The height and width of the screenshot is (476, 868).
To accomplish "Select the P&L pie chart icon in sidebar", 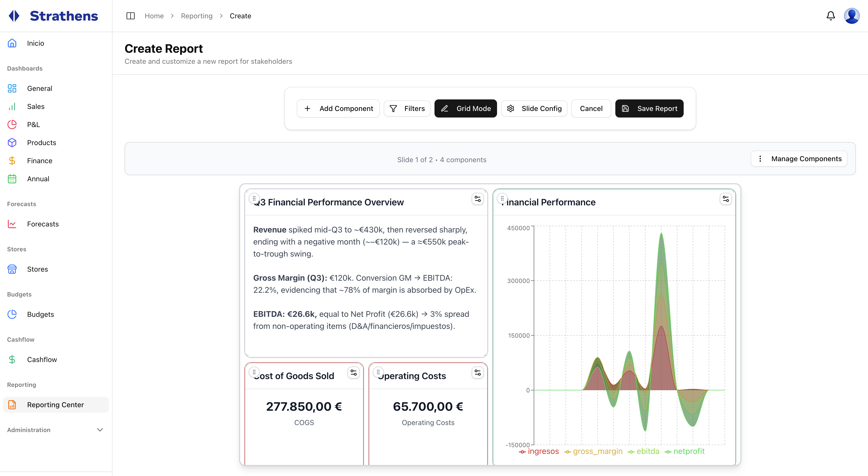I will click(12, 124).
